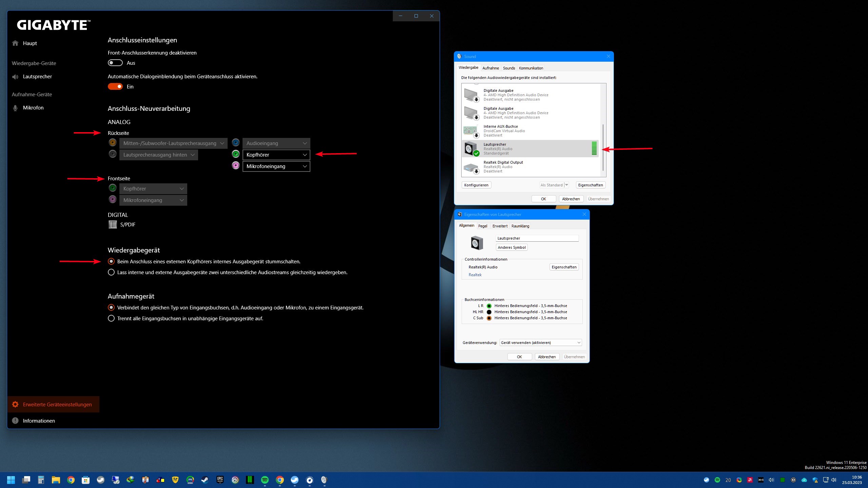Click the Lautsprecher green volume level meter

pyautogui.click(x=594, y=149)
